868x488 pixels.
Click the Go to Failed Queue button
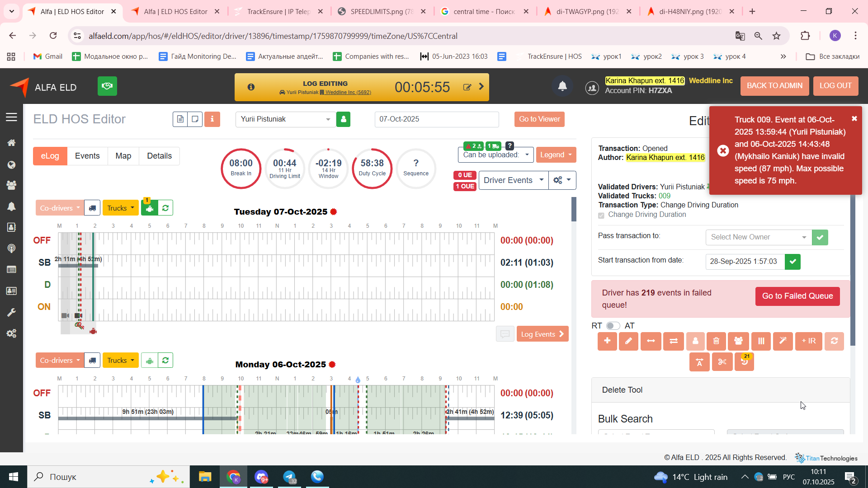pyautogui.click(x=797, y=296)
